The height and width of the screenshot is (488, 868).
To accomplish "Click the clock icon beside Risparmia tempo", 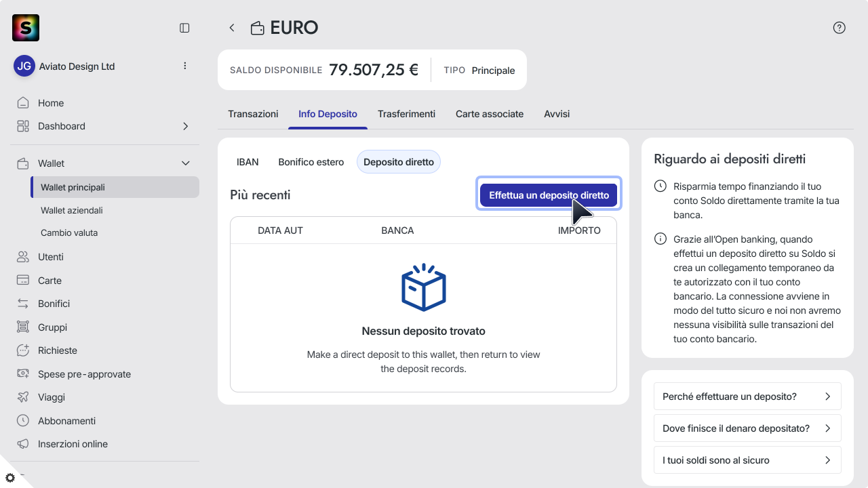I will pyautogui.click(x=660, y=186).
